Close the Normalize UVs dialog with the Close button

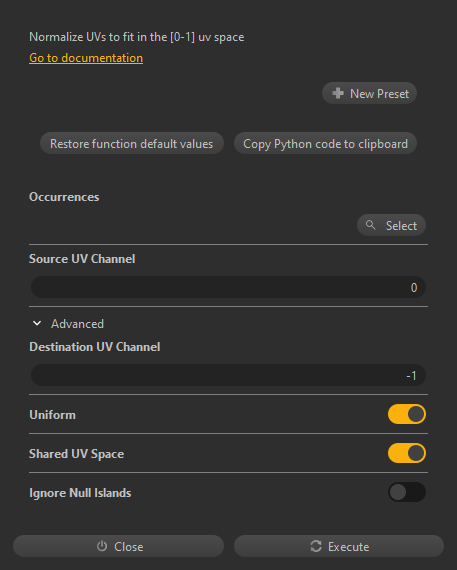point(119,546)
